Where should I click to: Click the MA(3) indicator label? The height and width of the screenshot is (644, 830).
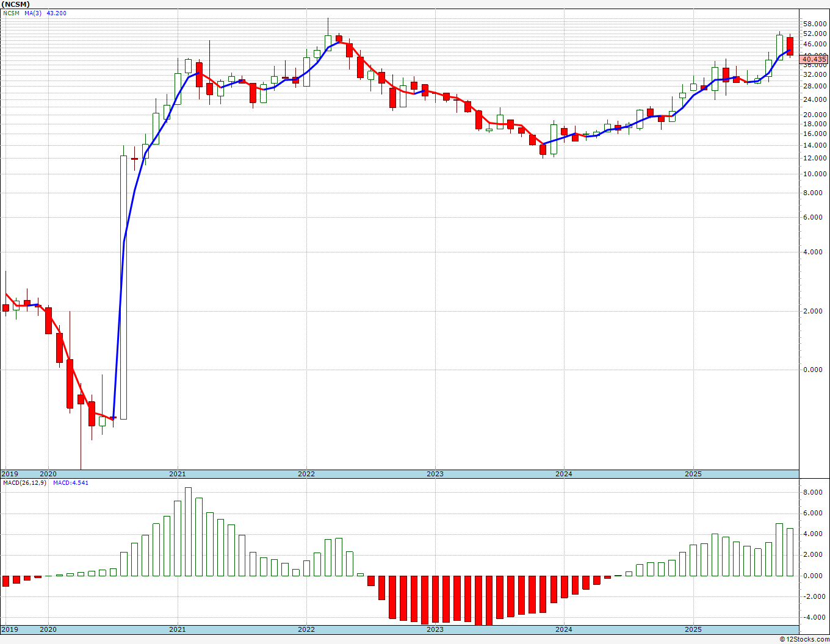click(x=33, y=13)
